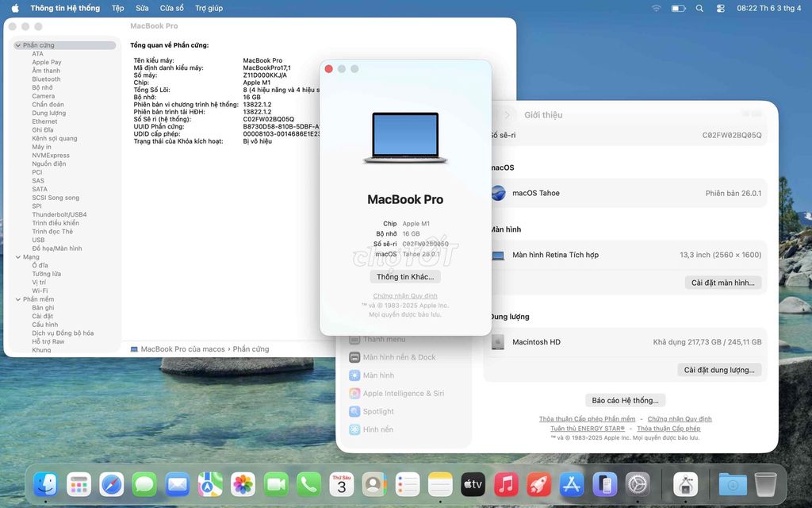Open Calendar showing Thứ Sáu 3
This screenshot has height=508, width=812.
(x=342, y=485)
